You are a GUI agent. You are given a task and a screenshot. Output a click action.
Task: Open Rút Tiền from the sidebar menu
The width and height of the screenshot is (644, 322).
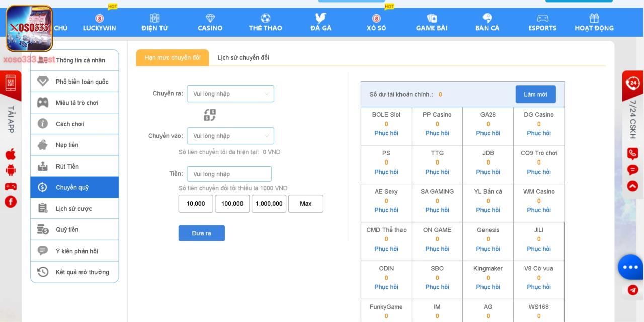click(x=67, y=166)
